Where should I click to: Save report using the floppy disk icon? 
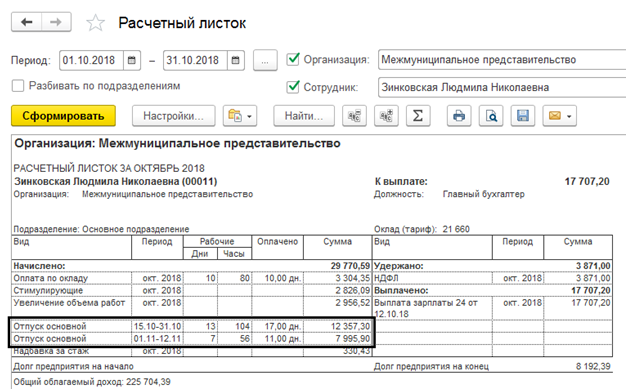(523, 116)
